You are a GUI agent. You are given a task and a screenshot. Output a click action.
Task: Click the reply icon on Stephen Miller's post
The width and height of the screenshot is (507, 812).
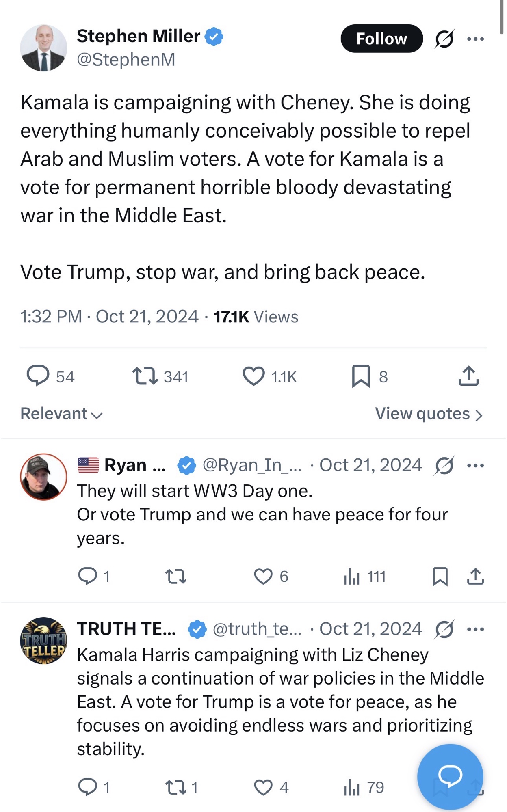point(38,376)
